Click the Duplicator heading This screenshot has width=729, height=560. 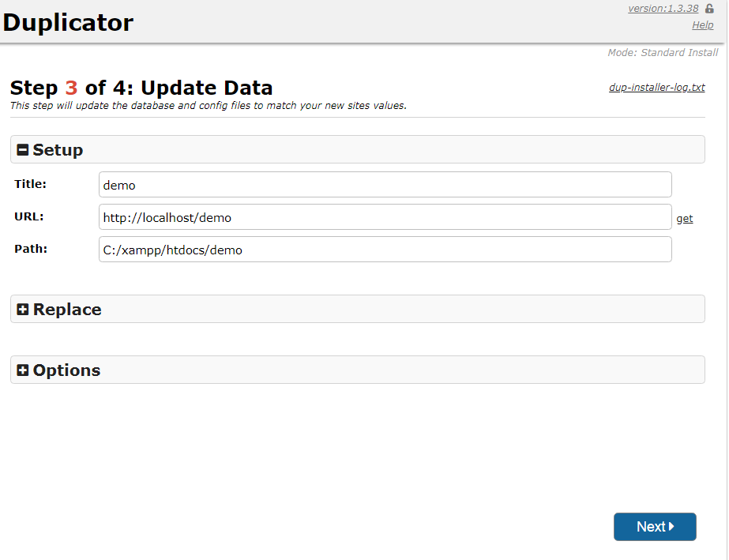69,22
